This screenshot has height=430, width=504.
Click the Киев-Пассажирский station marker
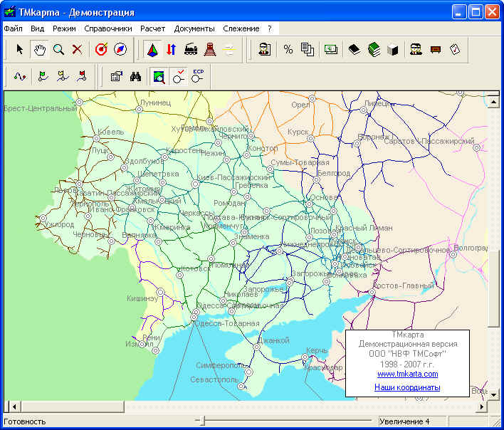pos(195,184)
